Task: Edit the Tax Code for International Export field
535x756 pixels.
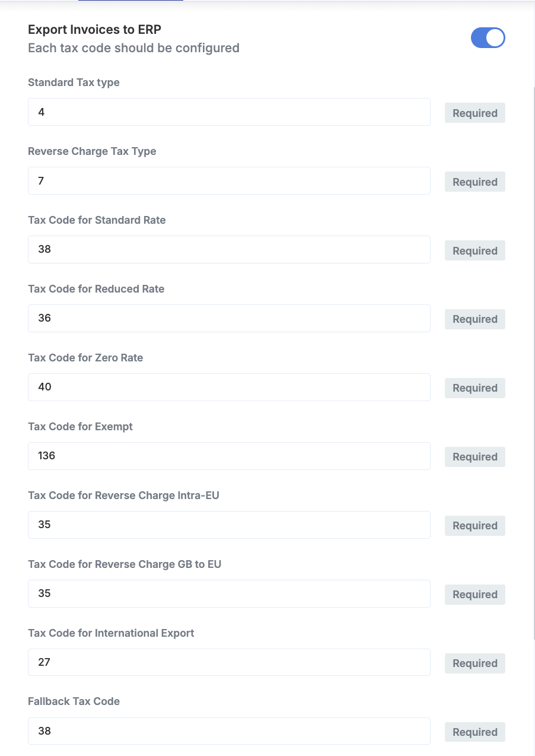Action: tap(229, 663)
